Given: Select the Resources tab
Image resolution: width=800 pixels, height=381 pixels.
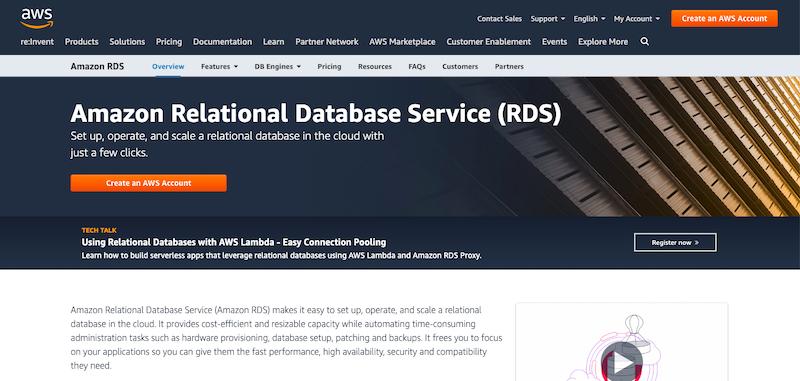Looking at the screenshot, I should pos(375,66).
